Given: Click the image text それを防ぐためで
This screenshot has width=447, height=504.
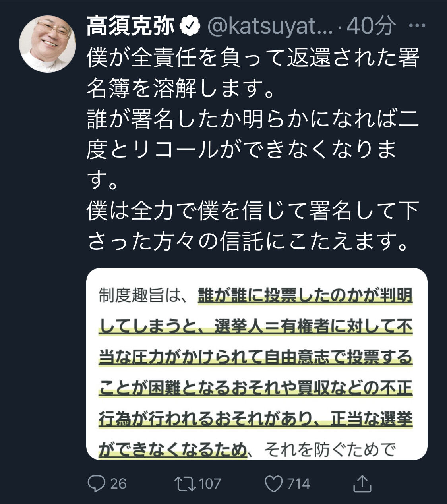Looking at the screenshot, I should (330, 450).
